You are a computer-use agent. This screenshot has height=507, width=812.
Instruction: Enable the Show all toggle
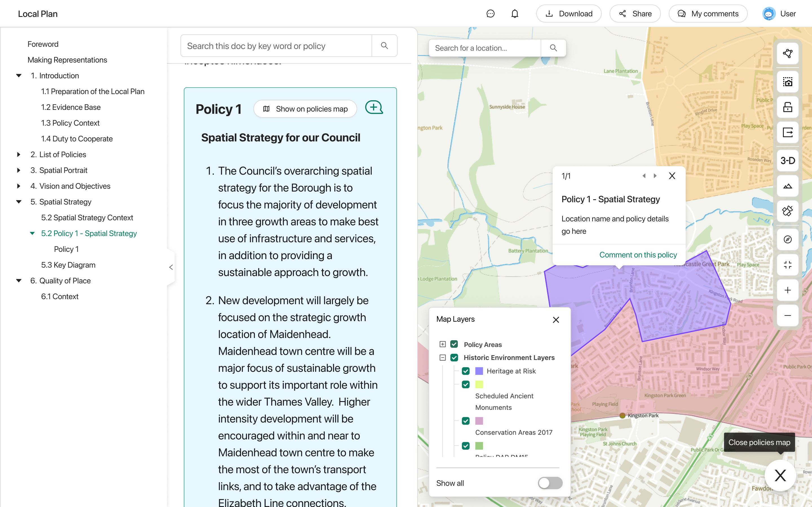pos(550,483)
